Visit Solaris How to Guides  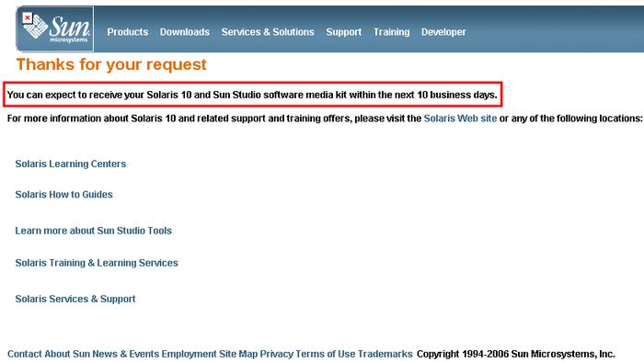63,195
